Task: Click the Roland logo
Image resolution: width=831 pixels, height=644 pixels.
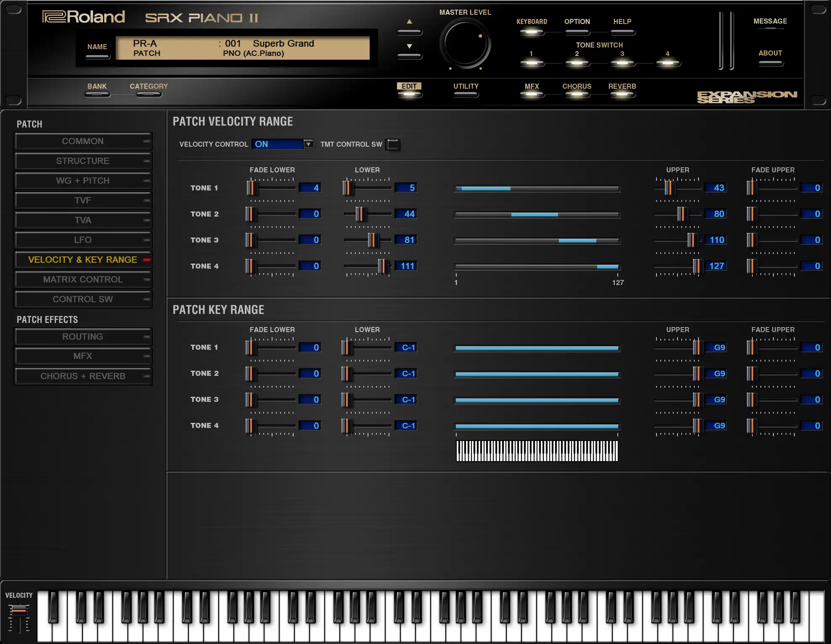Action: [x=84, y=17]
